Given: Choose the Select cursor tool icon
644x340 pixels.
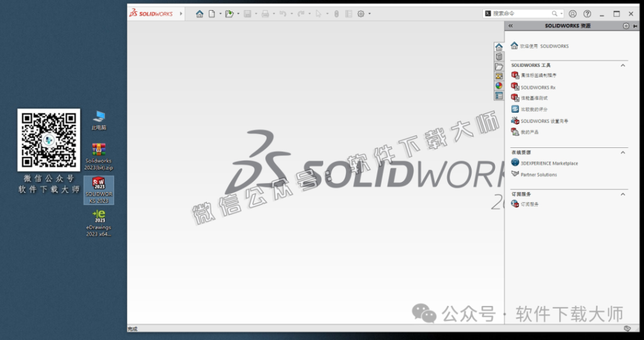Looking at the screenshot, I should (x=318, y=14).
